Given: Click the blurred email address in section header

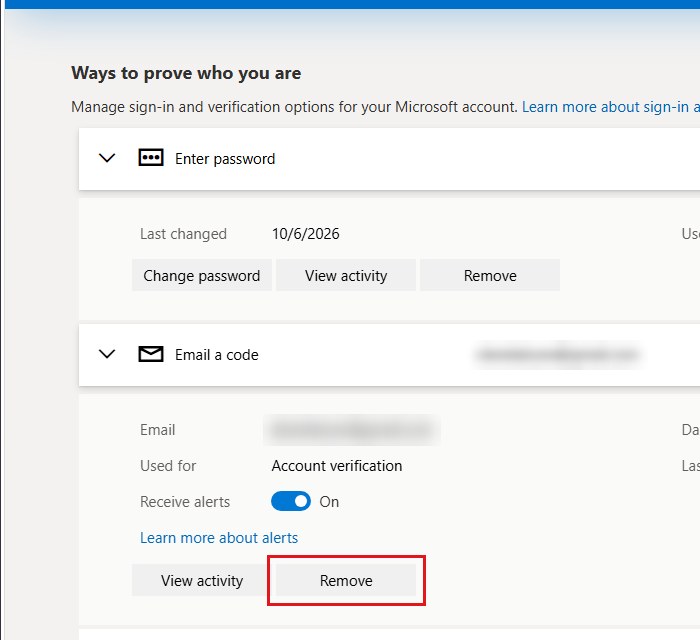Looking at the screenshot, I should 558,355.
